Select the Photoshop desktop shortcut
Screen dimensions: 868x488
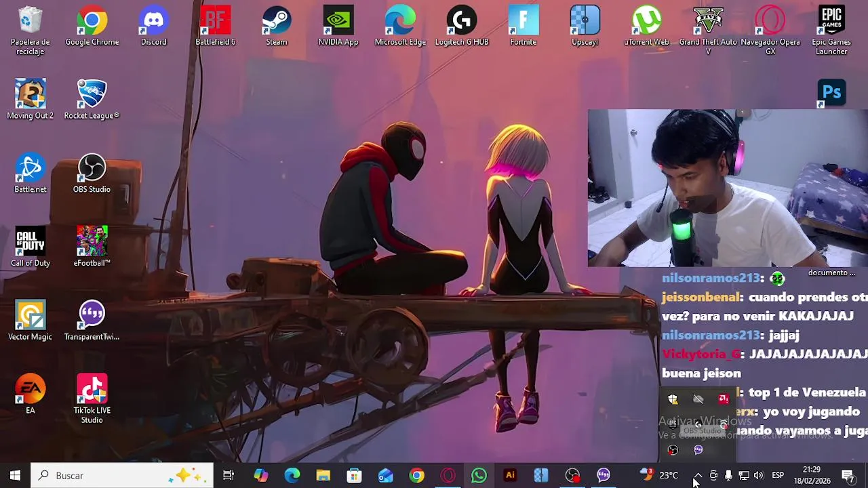(831, 94)
